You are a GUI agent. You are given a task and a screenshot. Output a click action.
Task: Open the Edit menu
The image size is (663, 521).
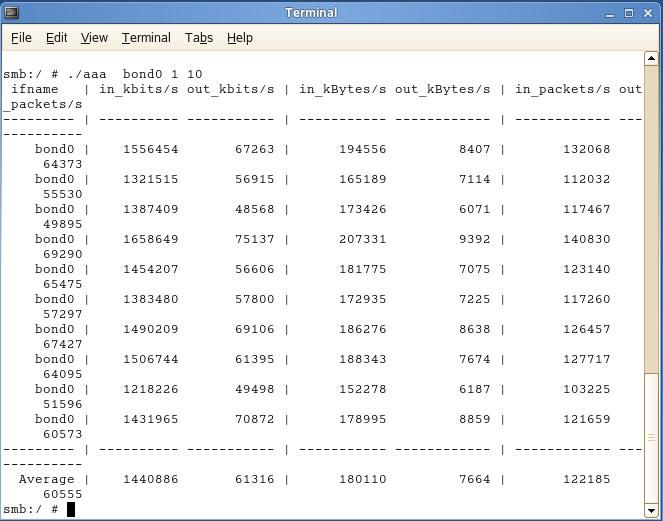click(x=57, y=38)
